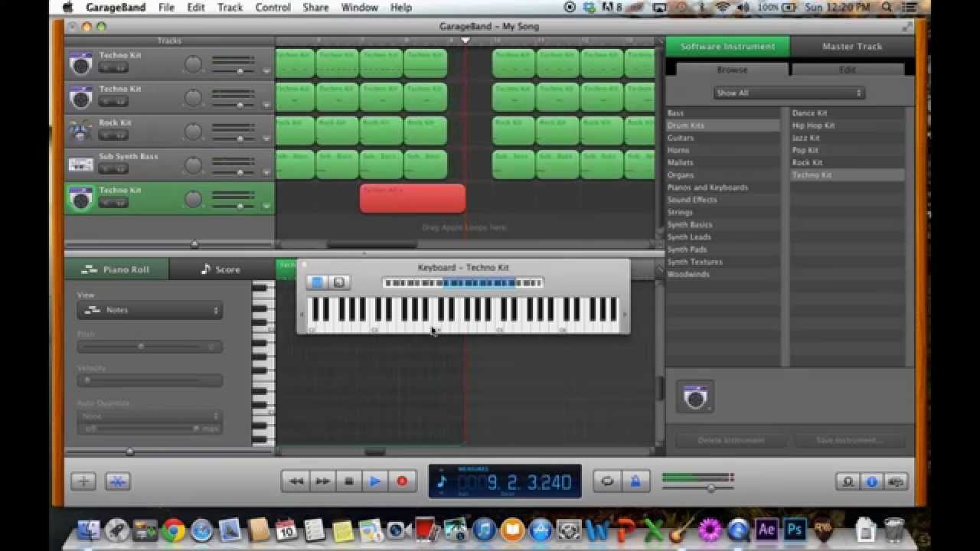Expand automation arrow on Rock Kit track
Viewport: 980px width, 551px height.
click(x=266, y=139)
